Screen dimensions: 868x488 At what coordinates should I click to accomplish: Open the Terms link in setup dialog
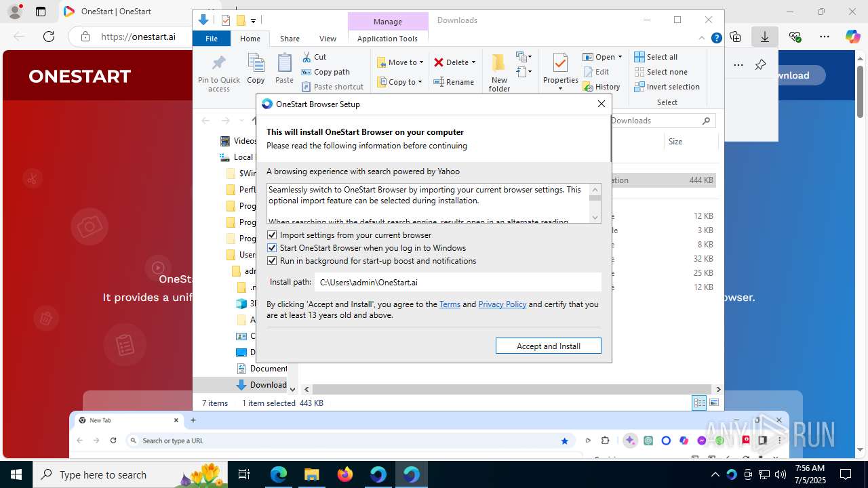(450, 304)
